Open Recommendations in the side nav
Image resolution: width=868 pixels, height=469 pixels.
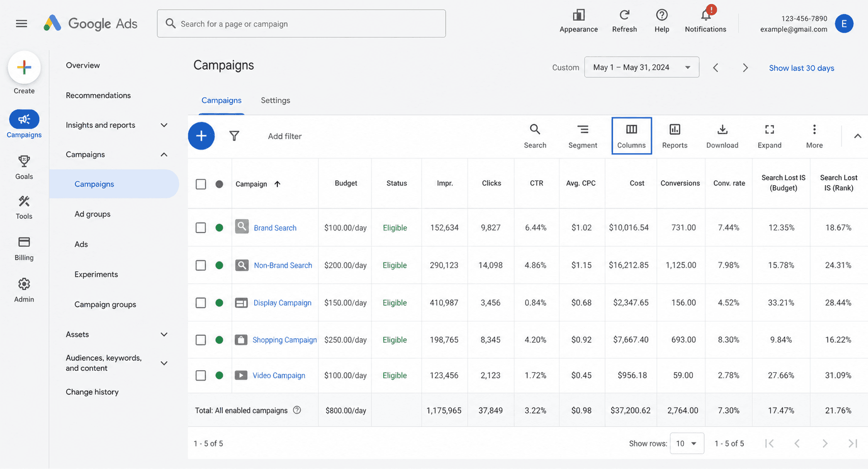[x=98, y=95]
